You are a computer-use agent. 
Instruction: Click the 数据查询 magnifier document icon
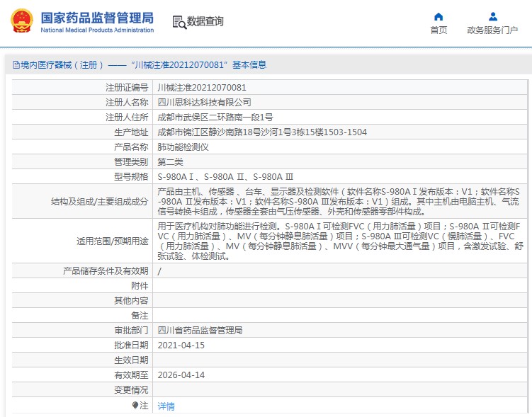(179, 22)
